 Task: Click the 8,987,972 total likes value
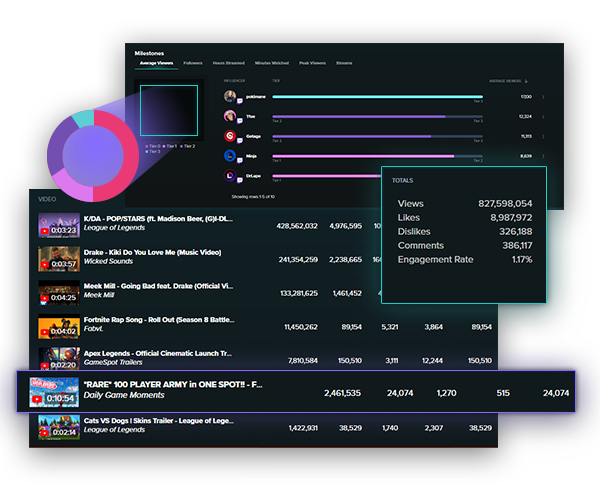[x=511, y=218]
